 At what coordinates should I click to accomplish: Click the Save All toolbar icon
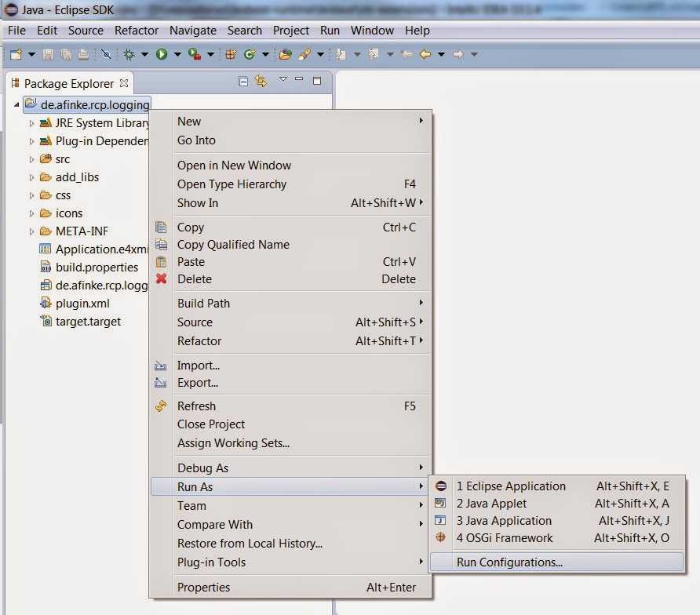point(66,54)
